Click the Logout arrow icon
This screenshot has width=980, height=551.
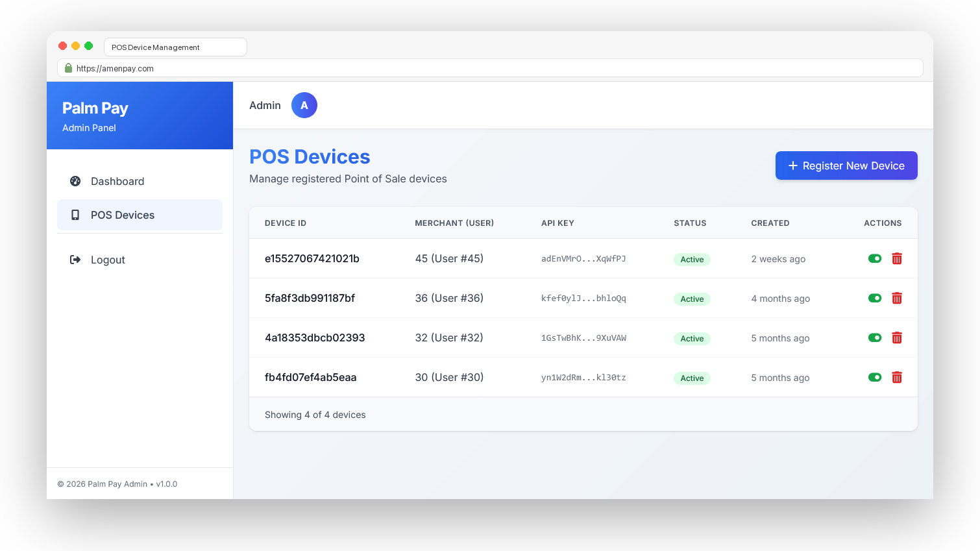(75, 260)
